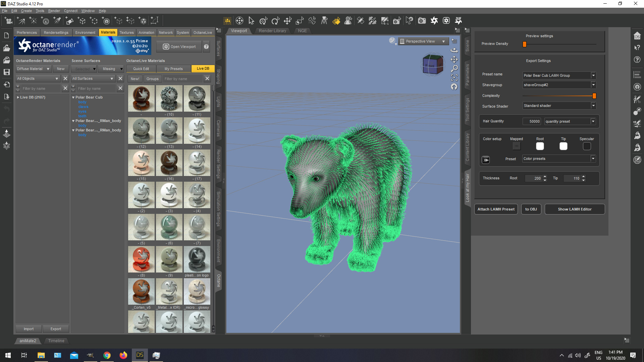This screenshot has height=362, width=644.
Task: Select the Translate tool in toolbar
Action: 287,21
